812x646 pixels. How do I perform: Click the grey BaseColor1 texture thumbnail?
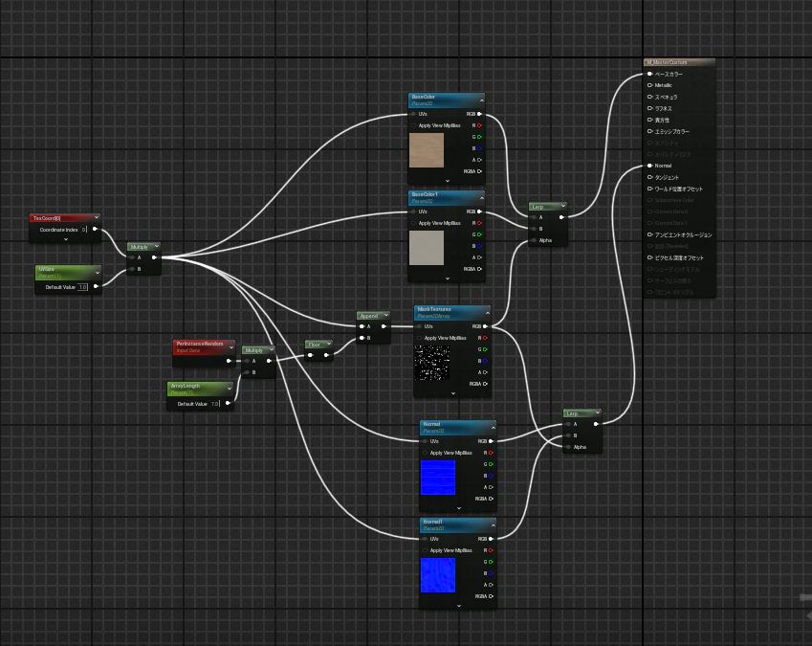(x=427, y=248)
